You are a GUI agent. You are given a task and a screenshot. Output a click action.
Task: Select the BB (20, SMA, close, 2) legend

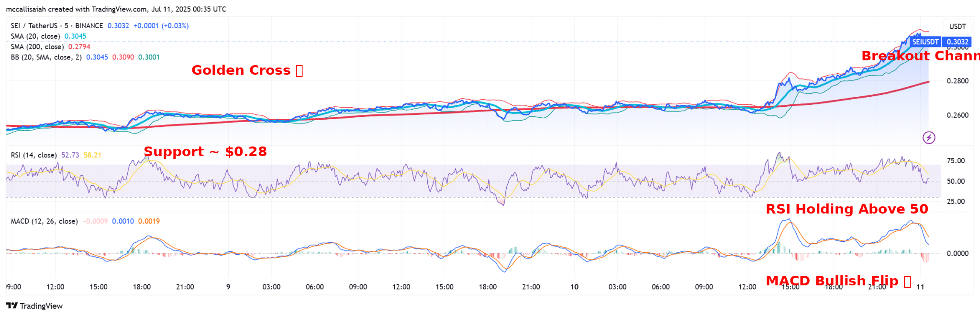46,57
